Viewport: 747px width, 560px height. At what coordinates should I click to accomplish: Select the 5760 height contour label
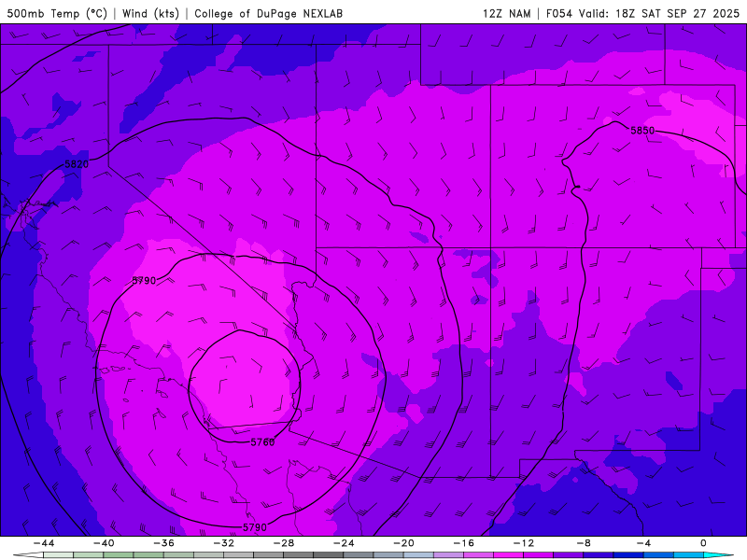(x=262, y=442)
